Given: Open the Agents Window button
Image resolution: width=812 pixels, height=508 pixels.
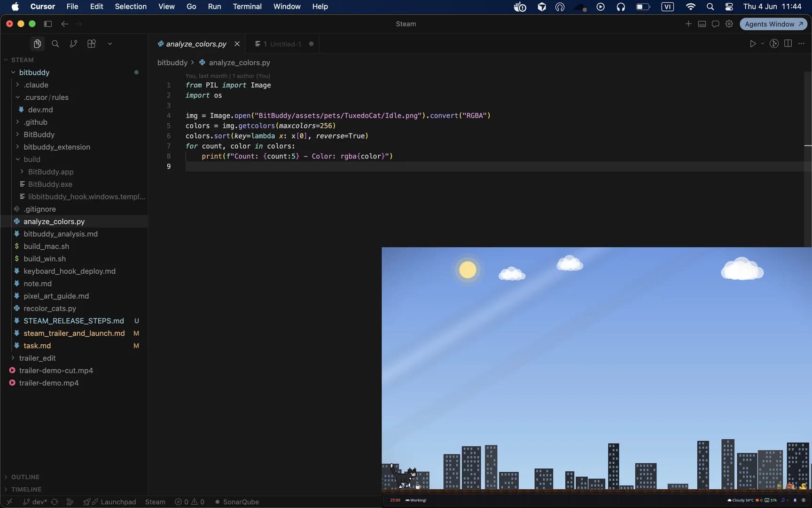Looking at the screenshot, I should 773,24.
